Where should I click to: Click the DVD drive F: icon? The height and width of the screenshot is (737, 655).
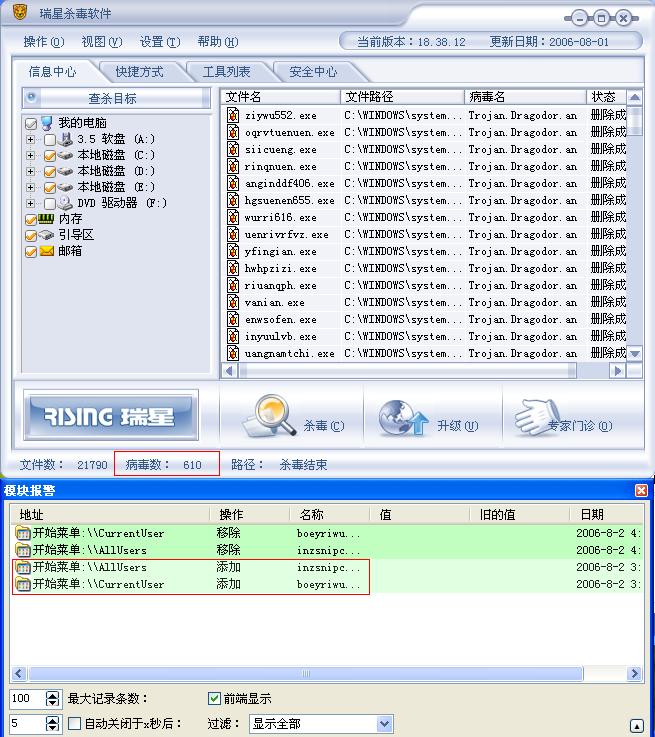click(x=65, y=203)
